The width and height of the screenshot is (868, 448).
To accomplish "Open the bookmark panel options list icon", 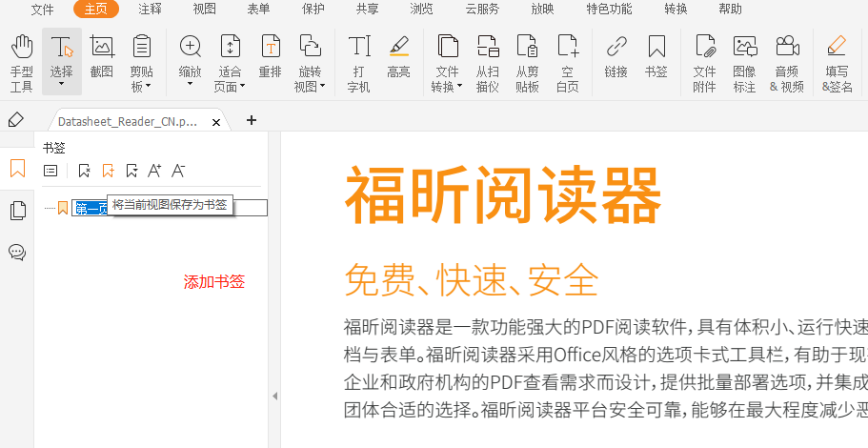I will pos(50,171).
